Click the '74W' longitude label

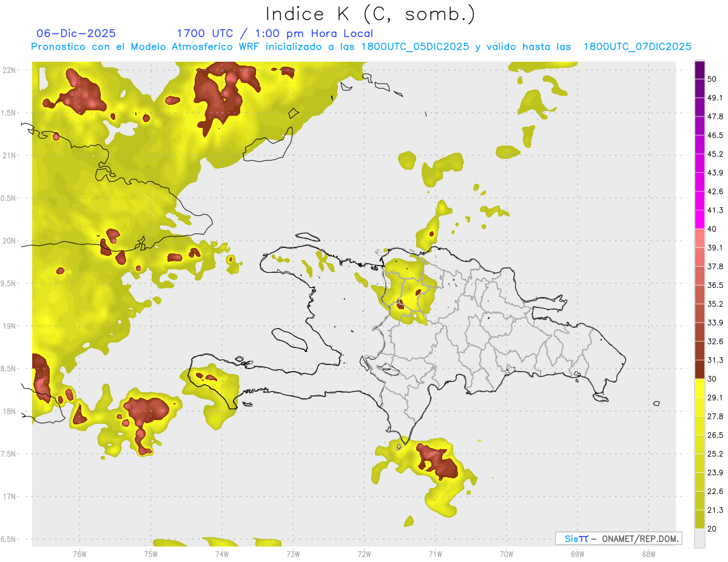(221, 554)
